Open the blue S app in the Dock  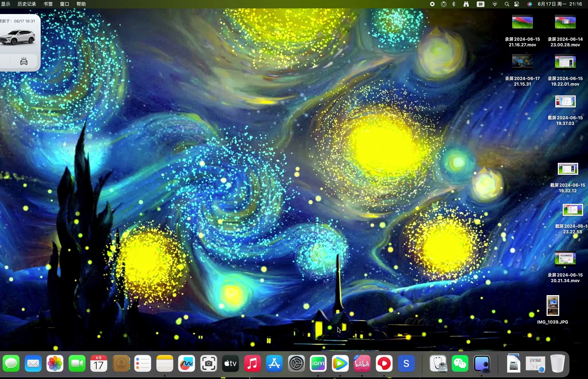406,364
